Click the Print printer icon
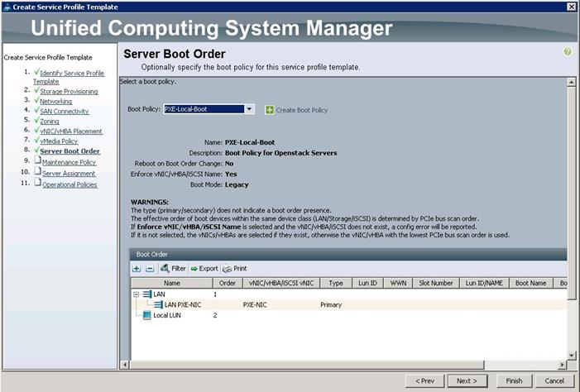 pyautogui.click(x=227, y=269)
